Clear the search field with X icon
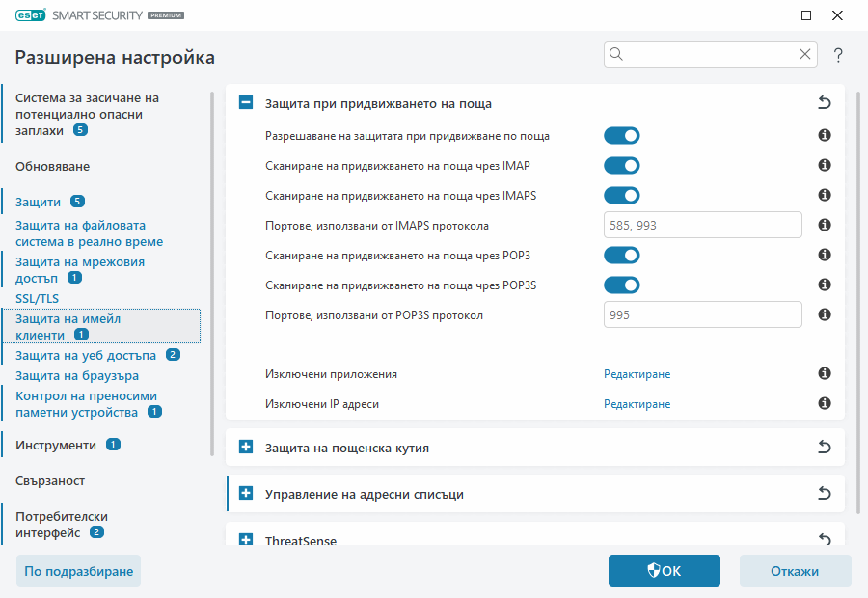Viewport: 868px width, 598px height. (x=804, y=55)
